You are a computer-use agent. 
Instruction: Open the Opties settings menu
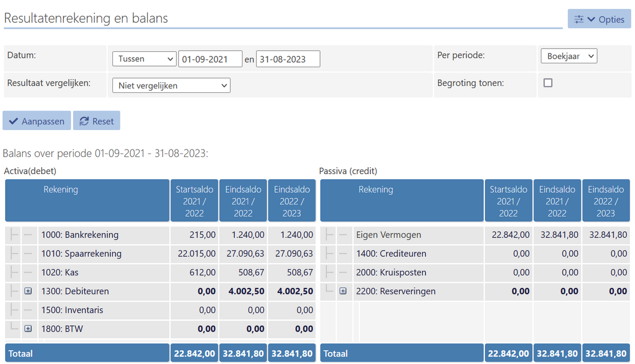click(599, 19)
